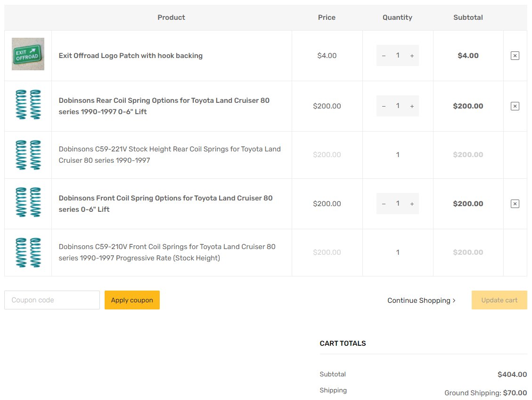Click the Shipping label in the cart totals

[x=333, y=391]
